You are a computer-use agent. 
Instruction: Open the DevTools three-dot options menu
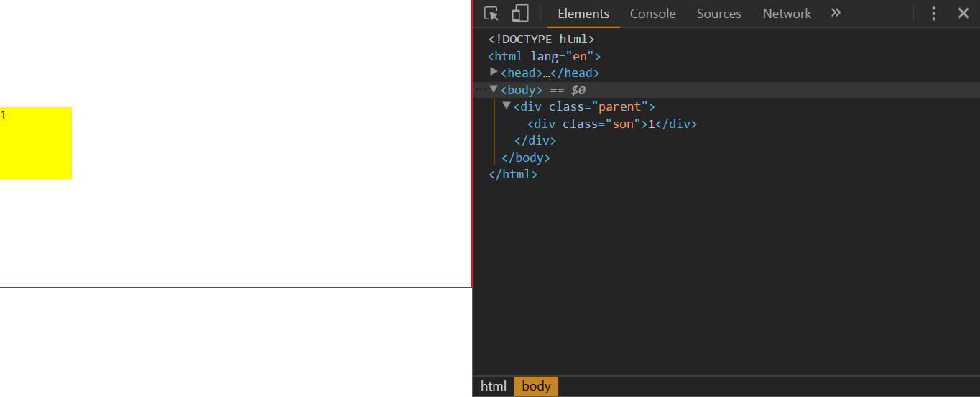934,14
